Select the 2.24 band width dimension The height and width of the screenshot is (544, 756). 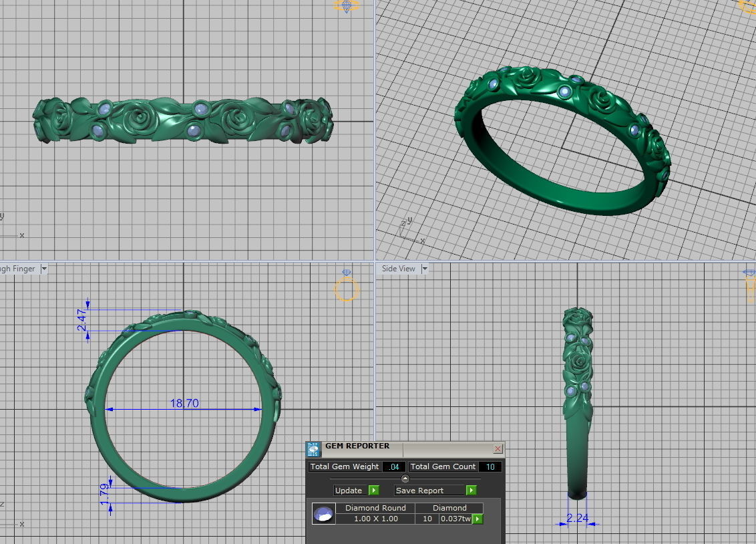pyautogui.click(x=577, y=518)
